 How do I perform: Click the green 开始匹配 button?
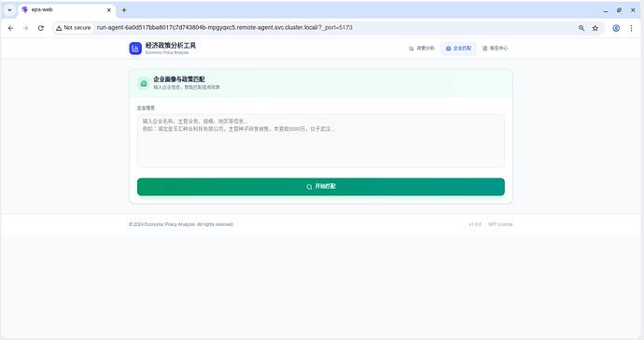pyautogui.click(x=321, y=187)
